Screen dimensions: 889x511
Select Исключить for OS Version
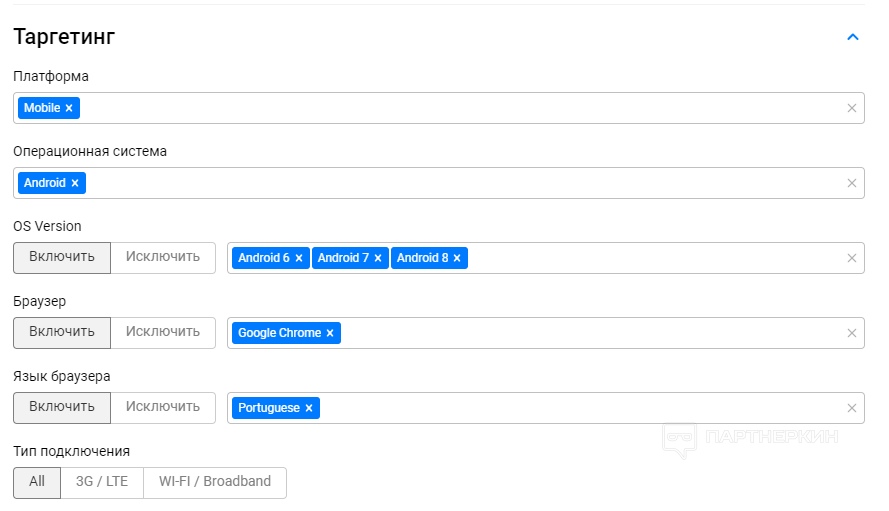(x=163, y=257)
